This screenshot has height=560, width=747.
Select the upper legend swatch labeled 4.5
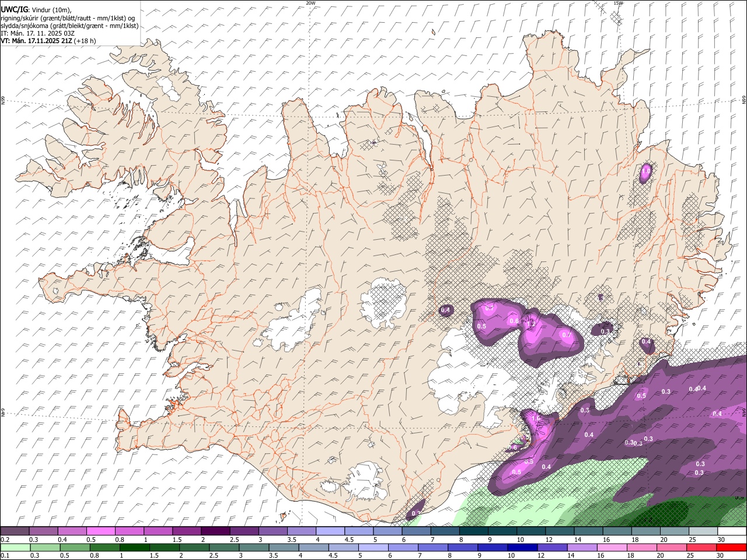(359, 531)
